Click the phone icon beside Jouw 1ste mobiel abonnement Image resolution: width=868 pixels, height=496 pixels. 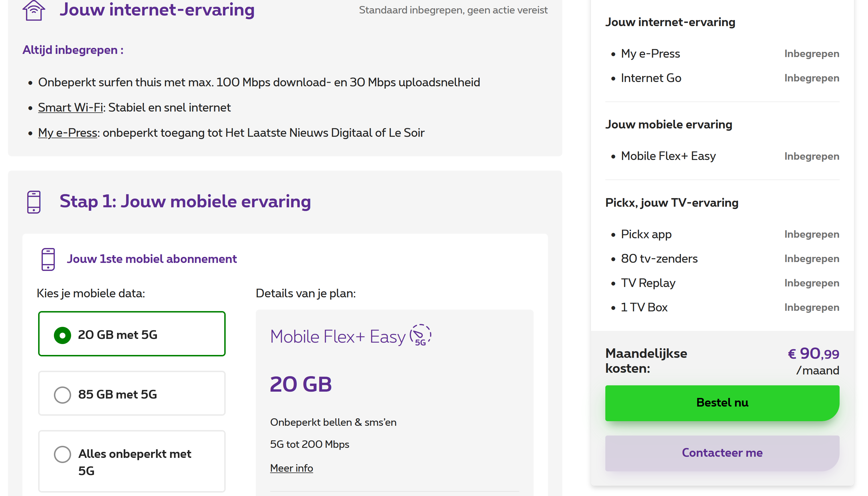click(48, 259)
